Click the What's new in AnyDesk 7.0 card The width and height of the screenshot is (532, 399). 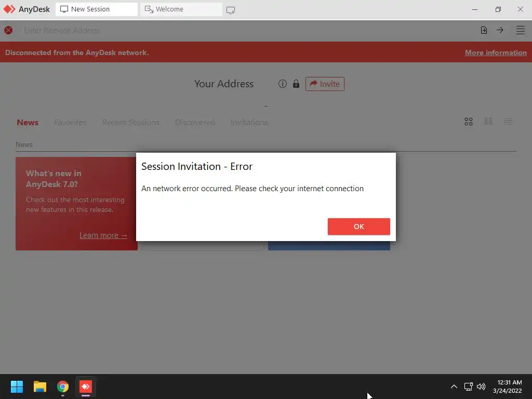(x=77, y=204)
